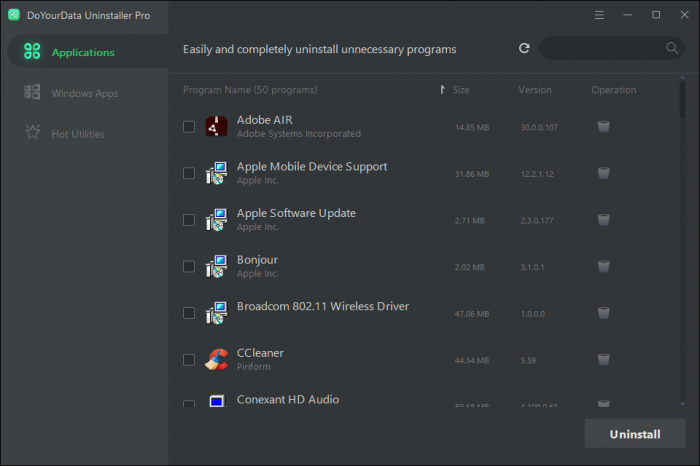This screenshot has width=700, height=466.
Task: Click the DoYourData Uninstaller Pro logo icon
Action: click(x=14, y=15)
